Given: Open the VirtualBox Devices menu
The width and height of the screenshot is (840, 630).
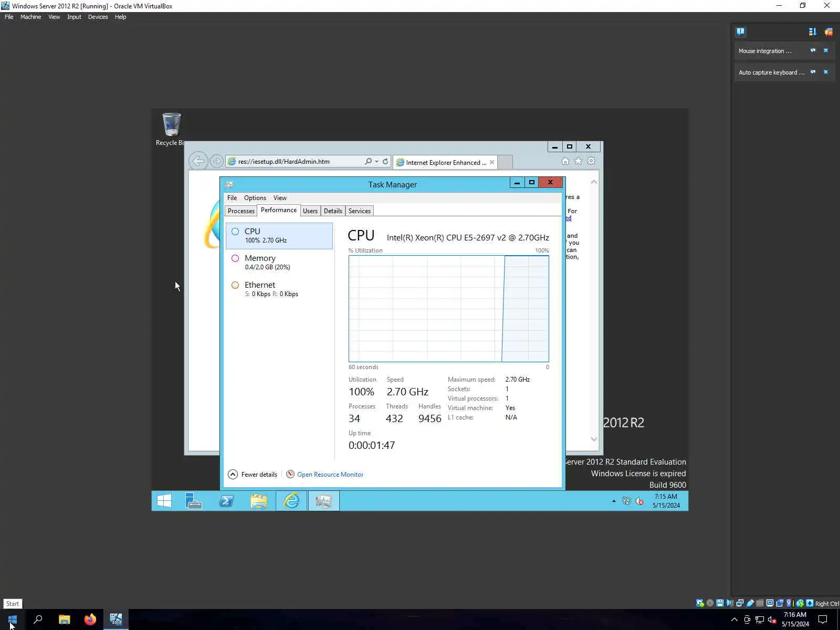Looking at the screenshot, I should (98, 17).
